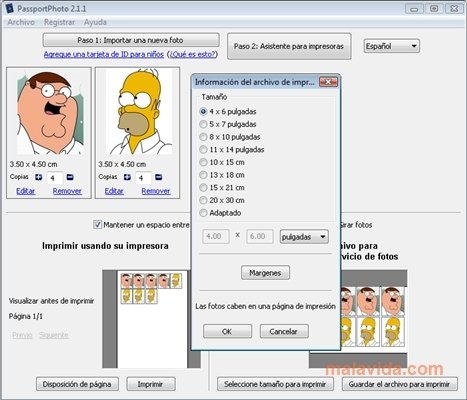
Task: Go to the Siguiente page link
Action: coord(54,335)
